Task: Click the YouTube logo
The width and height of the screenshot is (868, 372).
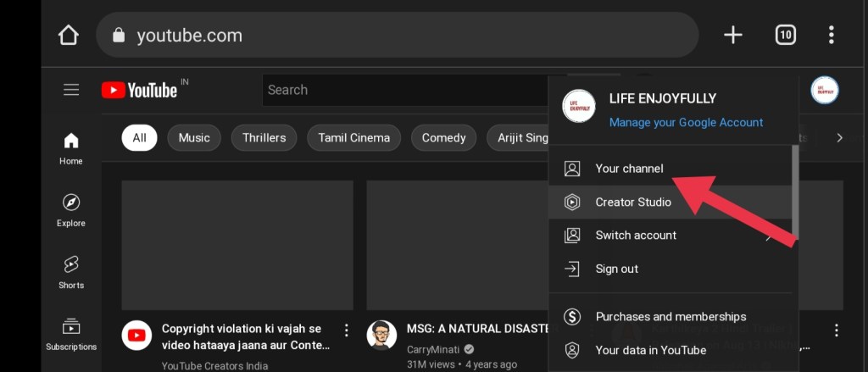Action: (x=140, y=90)
